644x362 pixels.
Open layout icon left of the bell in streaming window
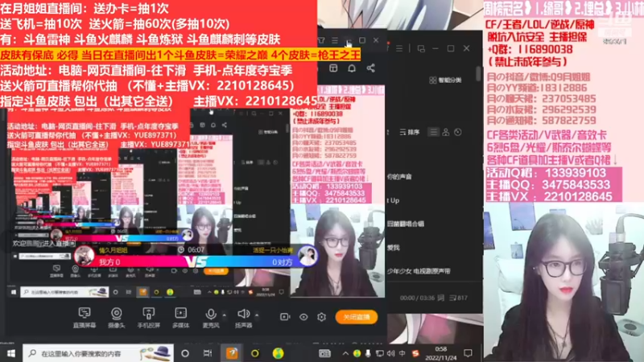(333, 68)
